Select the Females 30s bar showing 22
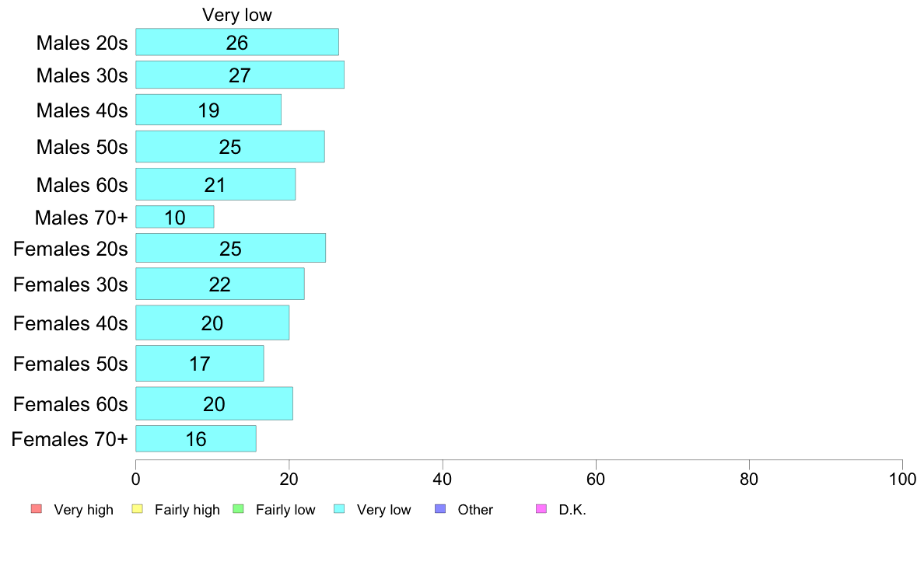 coord(220,284)
